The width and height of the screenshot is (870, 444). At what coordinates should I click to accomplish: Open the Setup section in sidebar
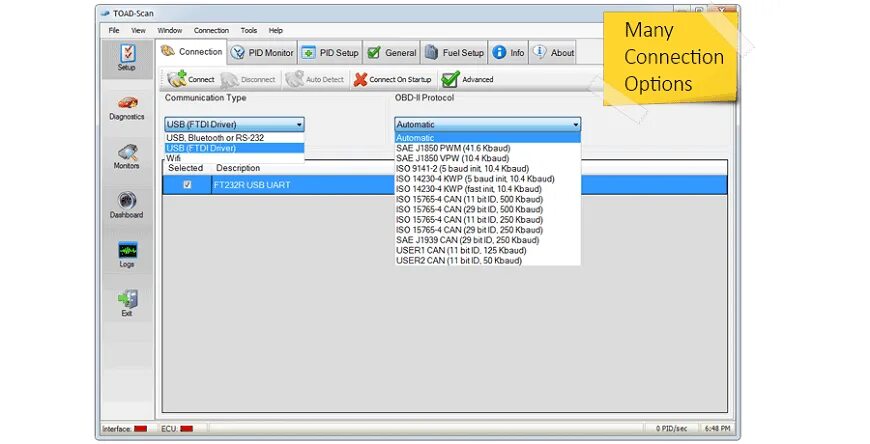pyautogui.click(x=127, y=58)
